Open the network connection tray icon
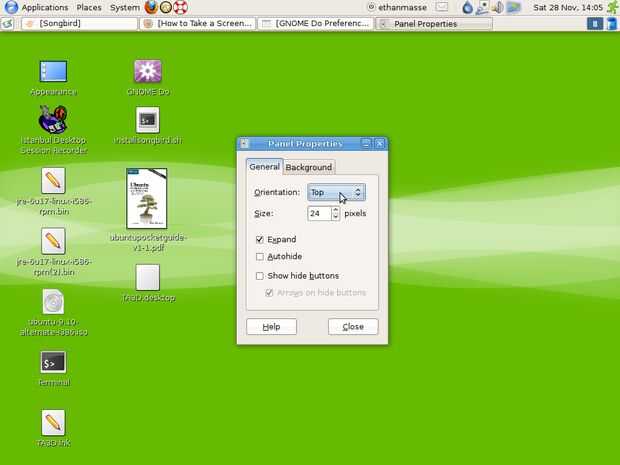Screen dimensions: 620x465 (x=482, y=7)
